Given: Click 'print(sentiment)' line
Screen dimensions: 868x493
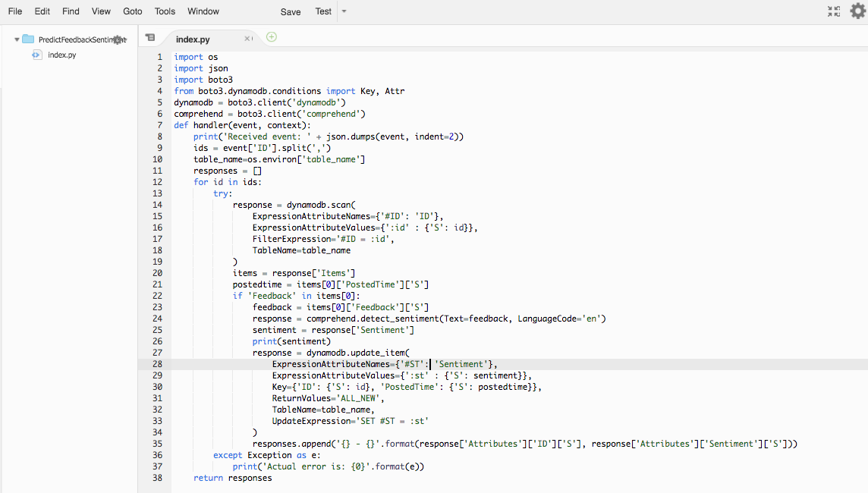Looking at the screenshot, I should [291, 341].
